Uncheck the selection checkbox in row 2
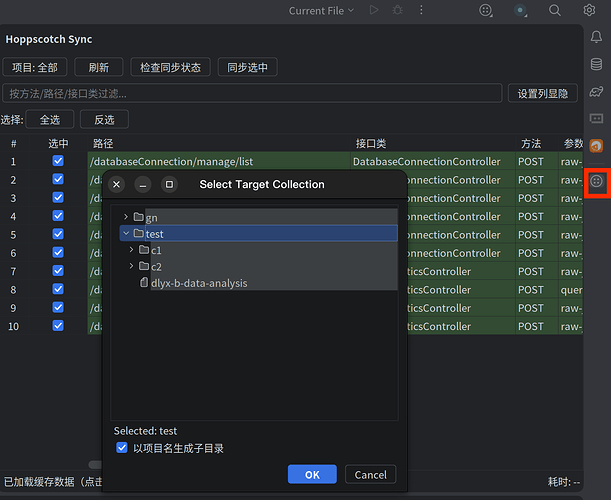 tap(58, 179)
